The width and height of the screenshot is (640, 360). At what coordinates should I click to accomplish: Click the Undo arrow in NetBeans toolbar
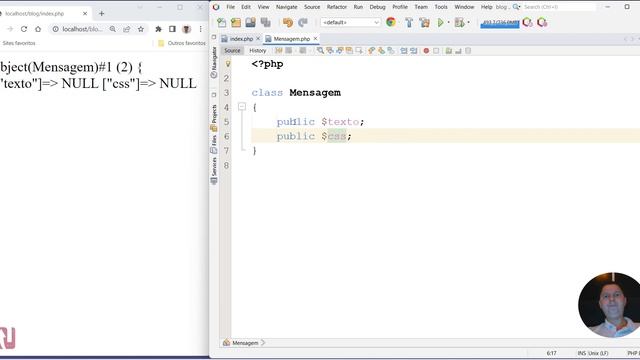pos(288,22)
